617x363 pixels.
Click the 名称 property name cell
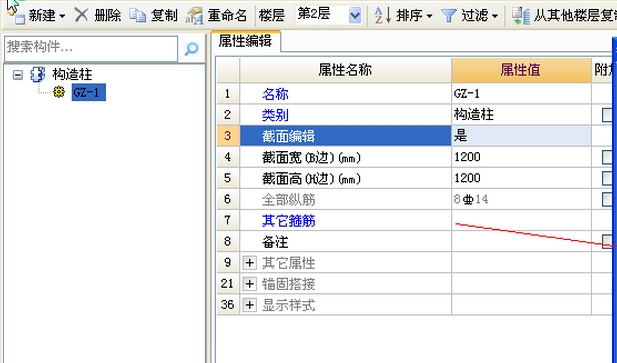pyautogui.click(x=345, y=94)
